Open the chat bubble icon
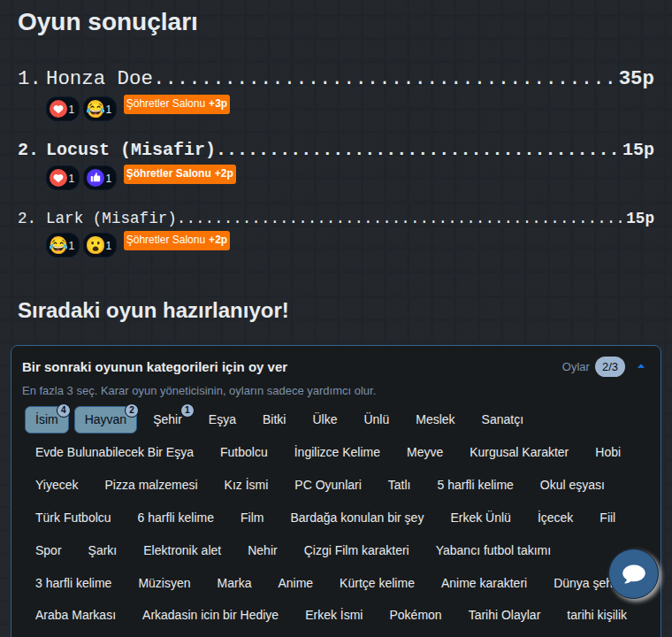 pos(633,573)
